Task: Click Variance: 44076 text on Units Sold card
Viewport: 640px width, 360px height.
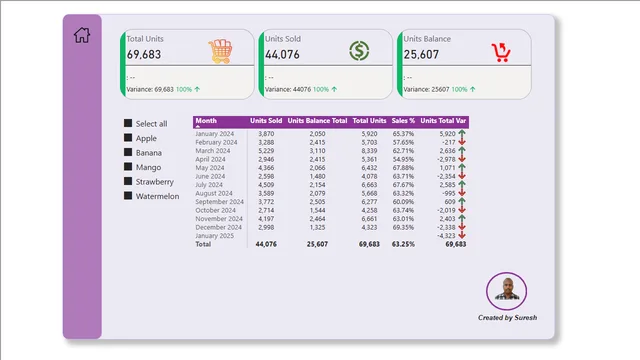Action: tap(288, 89)
